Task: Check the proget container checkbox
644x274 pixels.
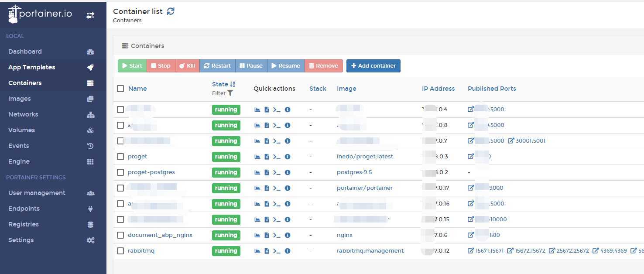Action: [120, 157]
